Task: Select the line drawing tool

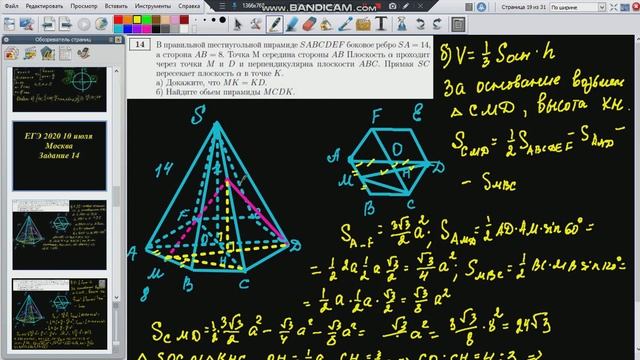Action: click(x=345, y=24)
